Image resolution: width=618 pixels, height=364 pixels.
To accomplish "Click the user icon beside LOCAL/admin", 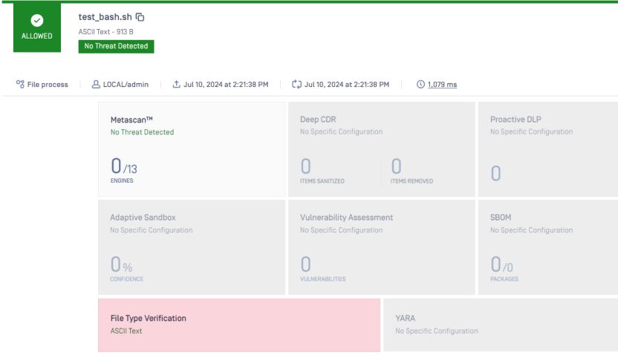I will (96, 84).
